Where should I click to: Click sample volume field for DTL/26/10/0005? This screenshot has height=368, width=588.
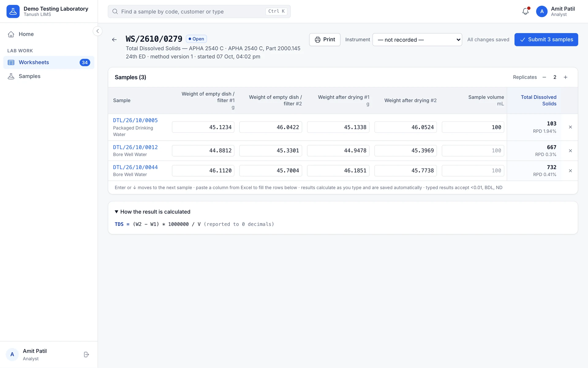click(473, 127)
